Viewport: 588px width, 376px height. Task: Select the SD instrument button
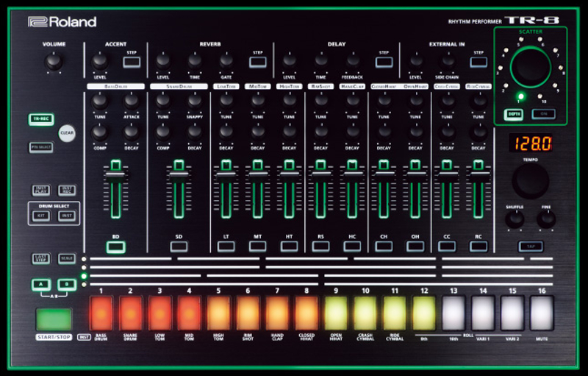(x=179, y=246)
